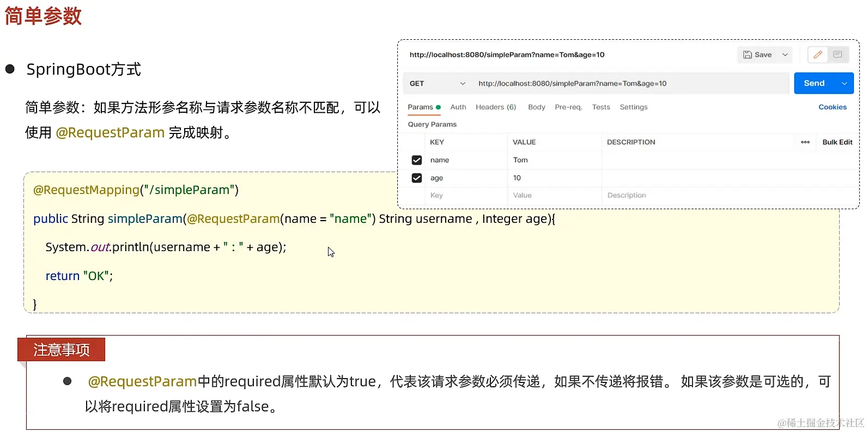Select the Pre-req. tab
Viewport: 868px width, 432px height.
point(568,107)
